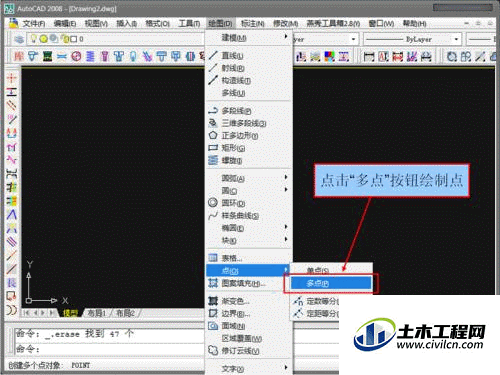Screen dimensions: 500x375
Task: Click first 燕秀 toolbox toolbar icon 库
Action: click(19, 56)
